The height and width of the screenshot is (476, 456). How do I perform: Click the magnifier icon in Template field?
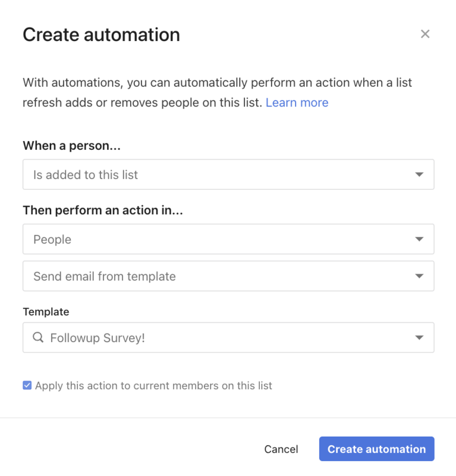coord(38,338)
